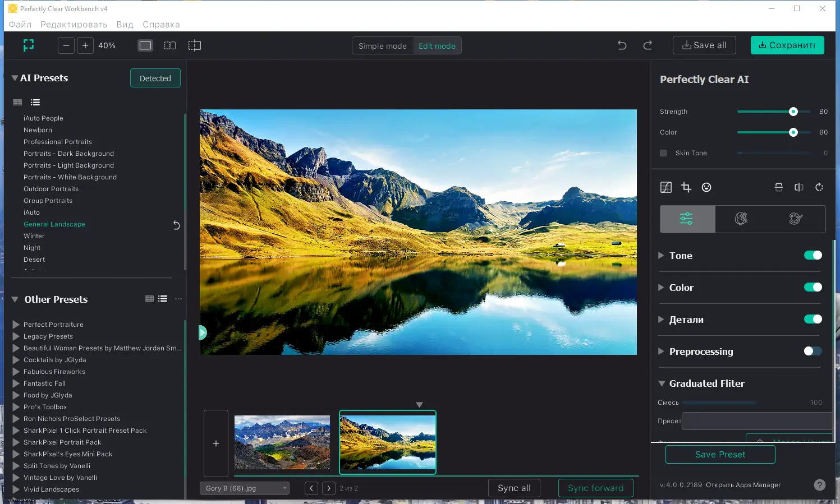Open the Gory 8 (68).jpg file dropdown

[245, 488]
